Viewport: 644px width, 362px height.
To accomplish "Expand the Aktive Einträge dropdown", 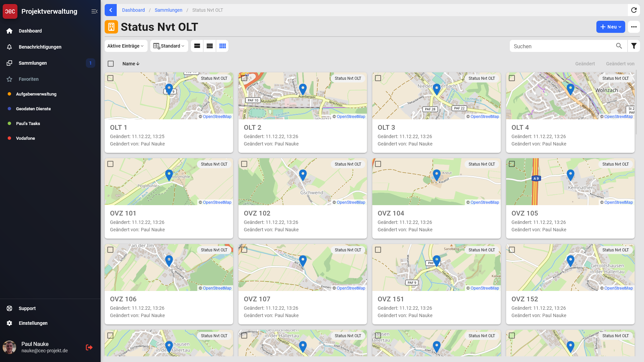I will [x=126, y=46].
